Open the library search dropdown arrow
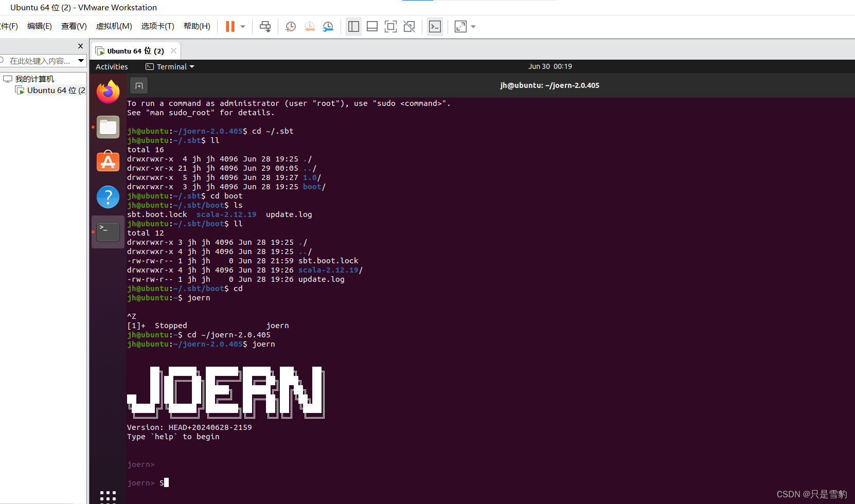Image resolution: width=855 pixels, height=504 pixels. click(81, 61)
